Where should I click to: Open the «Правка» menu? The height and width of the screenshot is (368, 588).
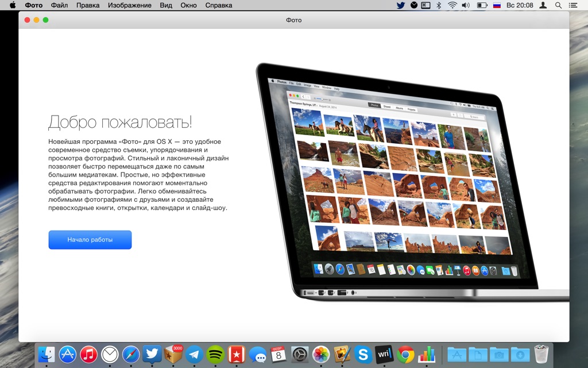[x=88, y=5]
